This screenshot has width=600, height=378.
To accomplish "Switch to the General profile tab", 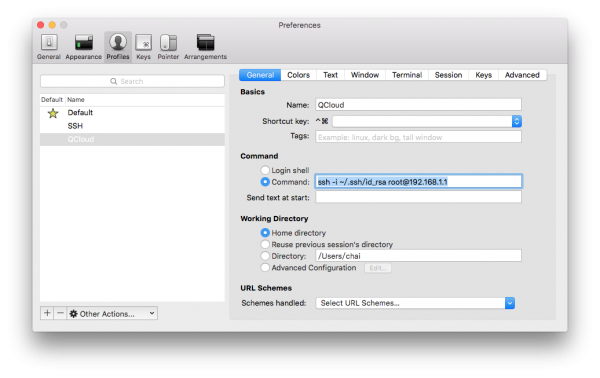I will [x=260, y=75].
